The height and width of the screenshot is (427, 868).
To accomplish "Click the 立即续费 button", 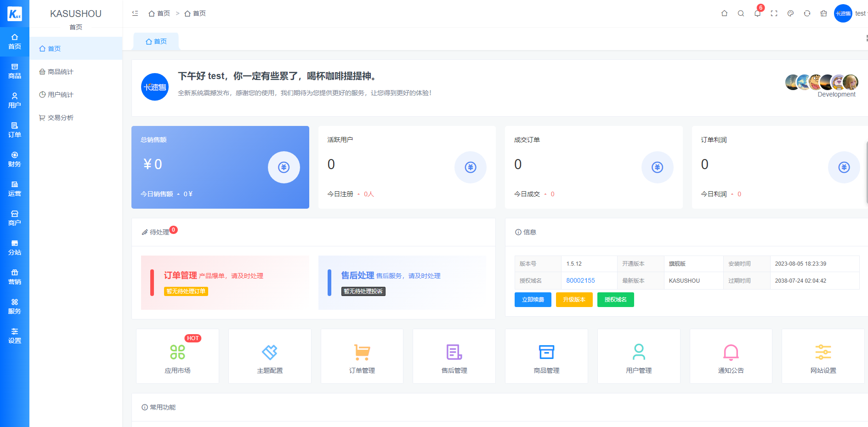I will 533,300.
